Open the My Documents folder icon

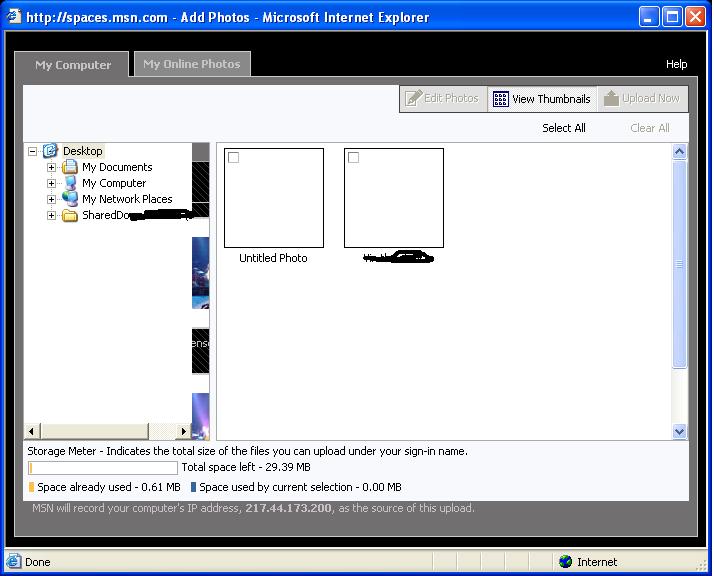coord(70,167)
